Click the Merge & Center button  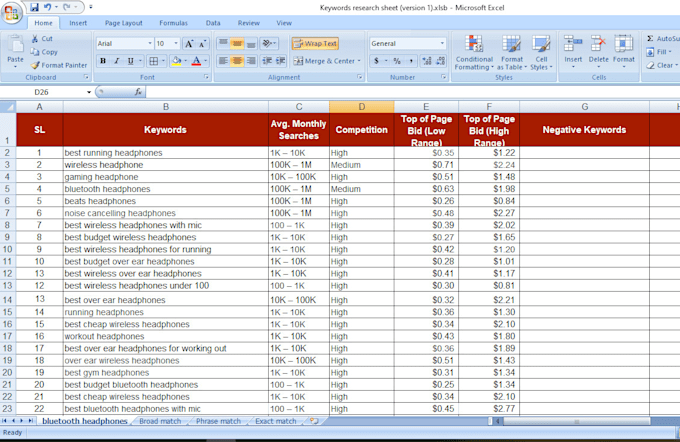pos(327,61)
